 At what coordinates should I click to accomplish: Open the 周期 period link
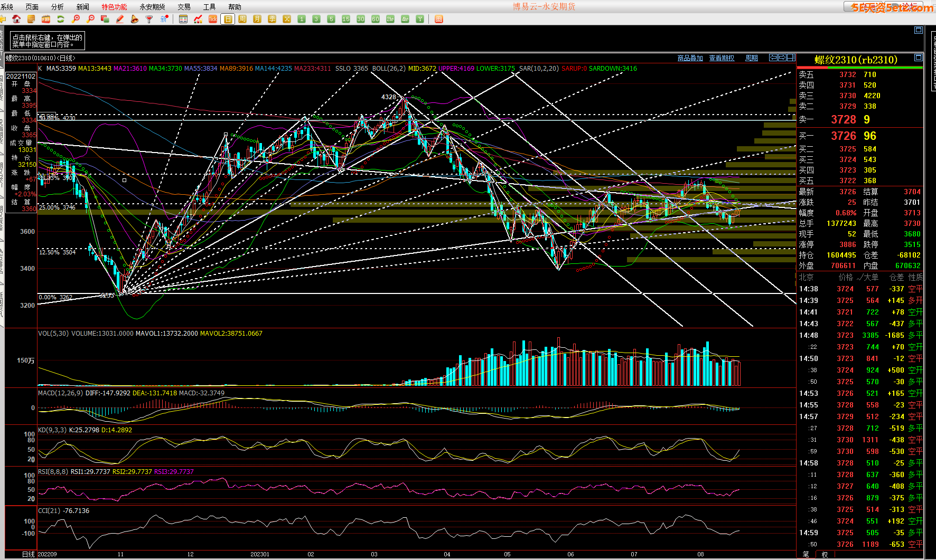coord(752,58)
